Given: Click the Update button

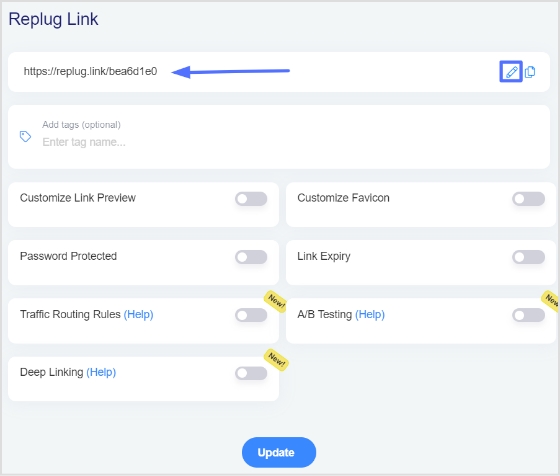Looking at the screenshot, I should [279, 452].
